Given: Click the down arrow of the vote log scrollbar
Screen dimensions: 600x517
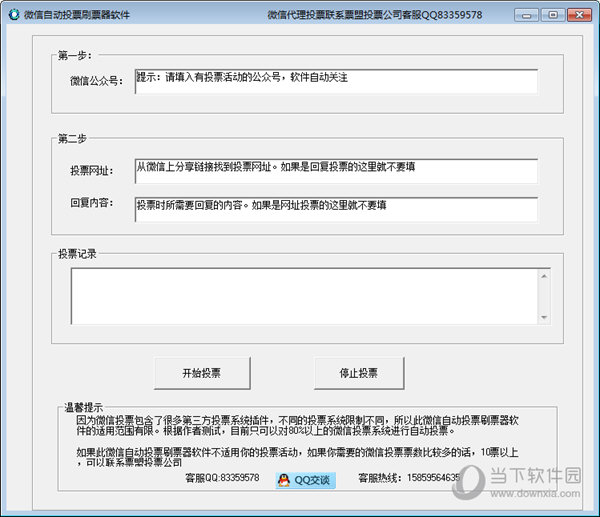Looking at the screenshot, I should coord(544,317).
